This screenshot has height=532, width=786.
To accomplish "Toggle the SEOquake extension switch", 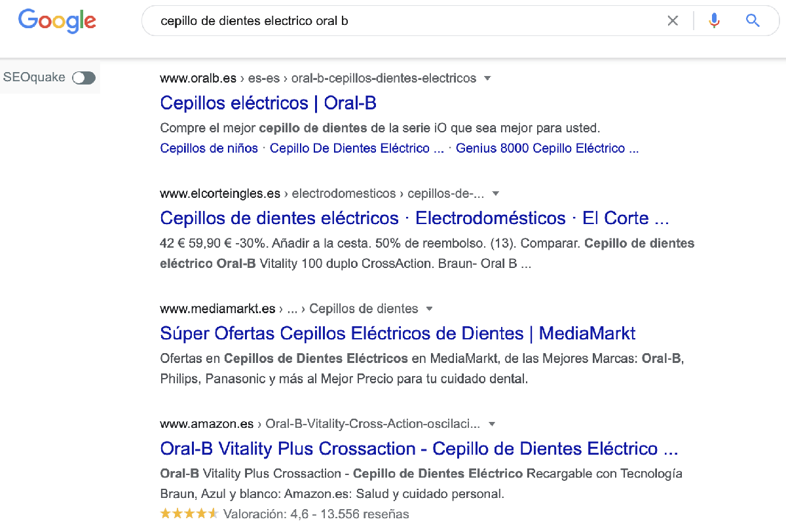I will 84,77.
